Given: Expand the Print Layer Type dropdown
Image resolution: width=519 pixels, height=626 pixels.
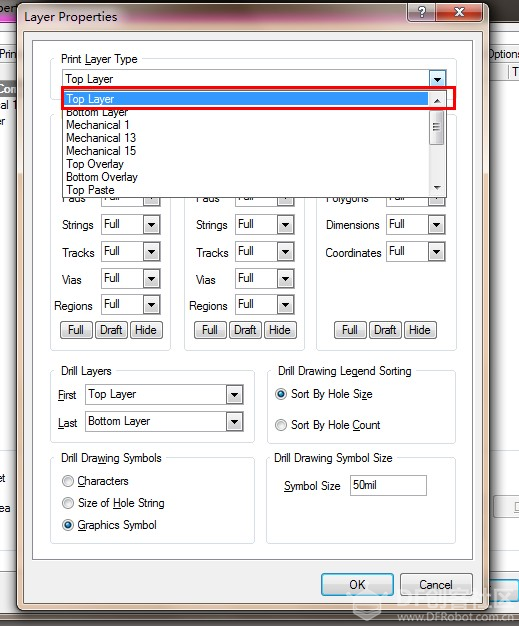Looking at the screenshot, I should point(437,79).
